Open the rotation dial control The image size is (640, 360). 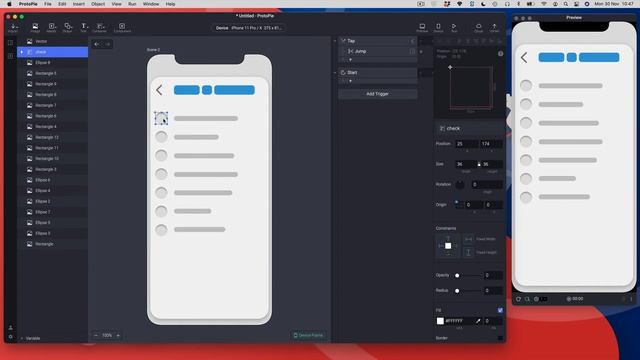coord(460,184)
